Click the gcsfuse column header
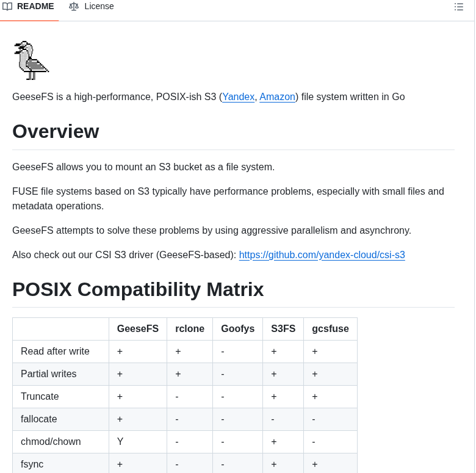The width and height of the screenshot is (476, 473). click(330, 329)
